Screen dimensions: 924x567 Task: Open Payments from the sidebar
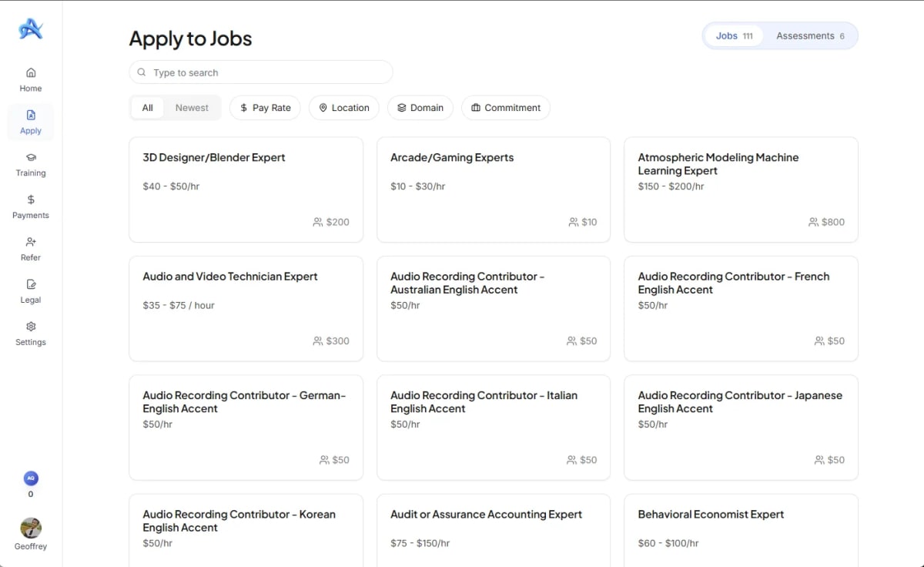(x=31, y=206)
